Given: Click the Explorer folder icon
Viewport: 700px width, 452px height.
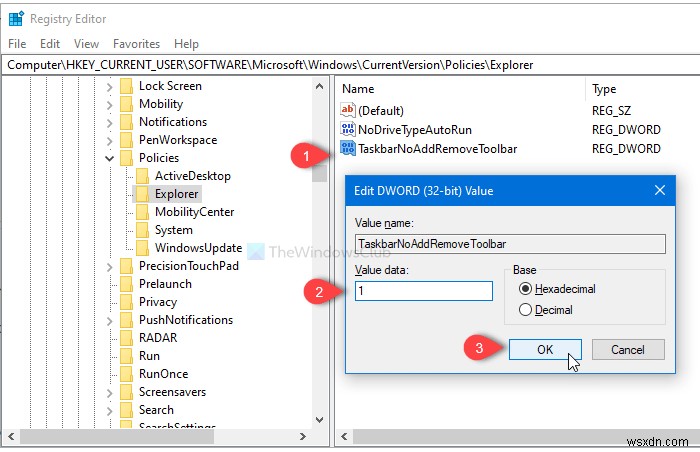Looking at the screenshot, I should 142,194.
